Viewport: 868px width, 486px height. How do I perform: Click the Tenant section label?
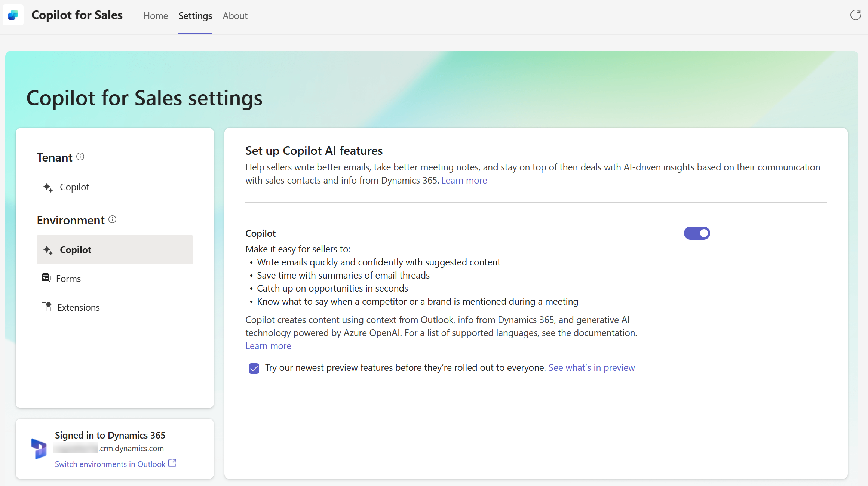coord(55,157)
